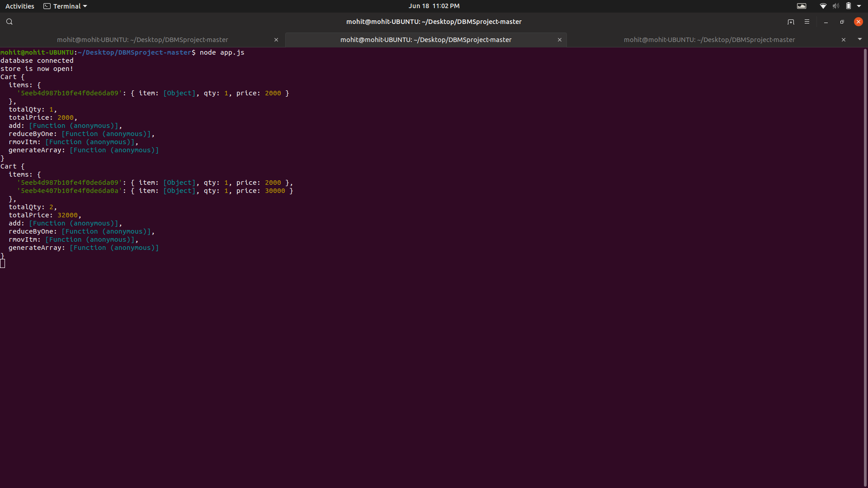The height and width of the screenshot is (488, 868).
Task: Close the first terminal tab
Action: click(276, 40)
